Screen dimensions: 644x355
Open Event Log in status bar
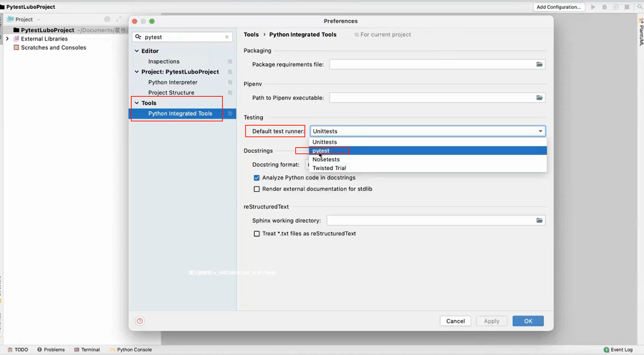[618, 350]
